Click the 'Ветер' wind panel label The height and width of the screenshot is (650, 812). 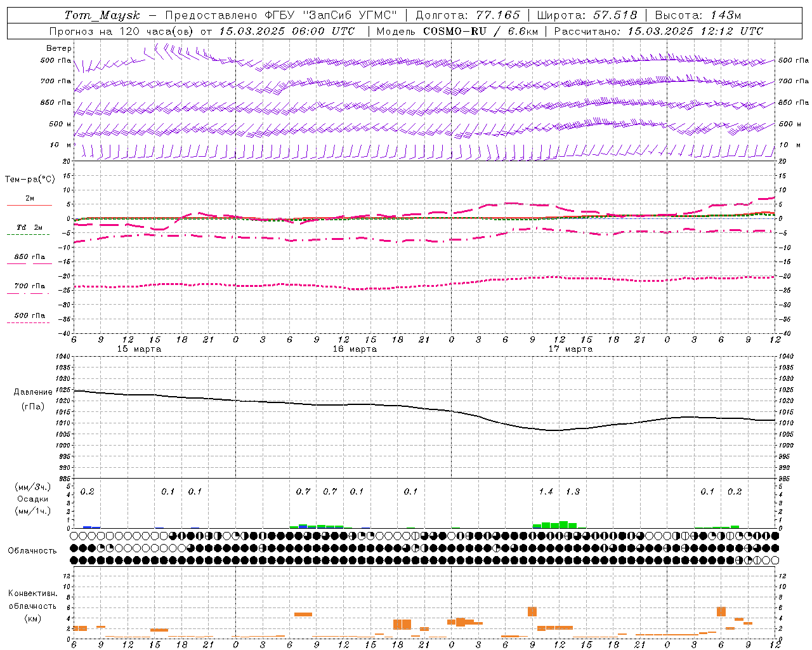(59, 48)
